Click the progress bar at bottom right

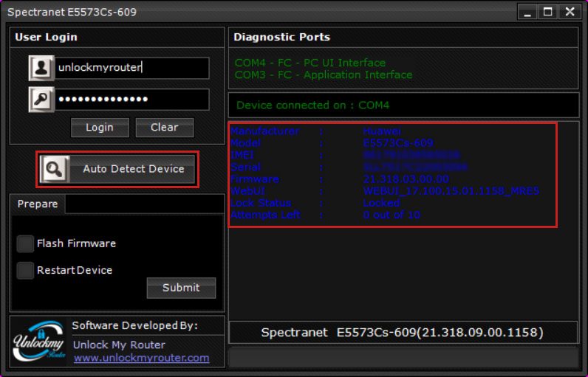403,357
